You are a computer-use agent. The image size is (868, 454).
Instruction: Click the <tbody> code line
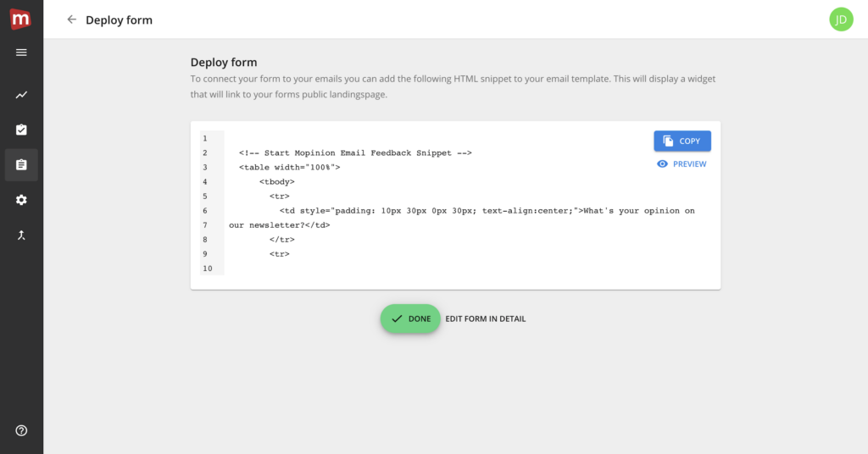277,182
